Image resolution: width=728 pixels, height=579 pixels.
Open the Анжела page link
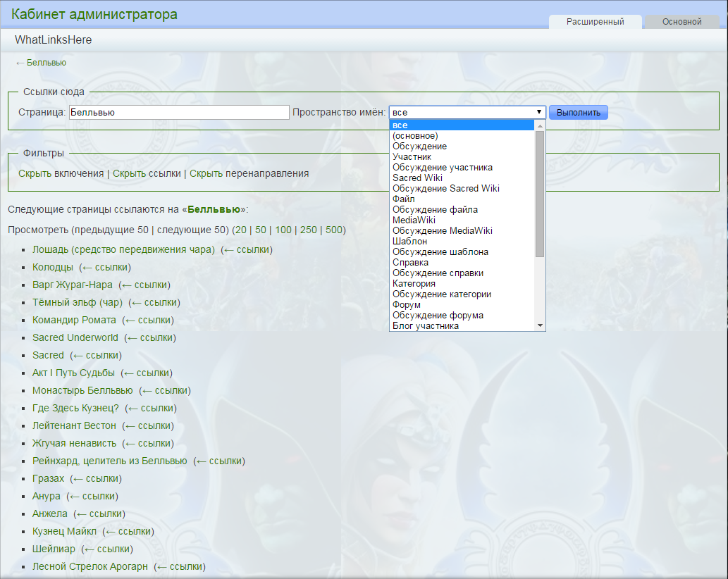pyautogui.click(x=49, y=514)
